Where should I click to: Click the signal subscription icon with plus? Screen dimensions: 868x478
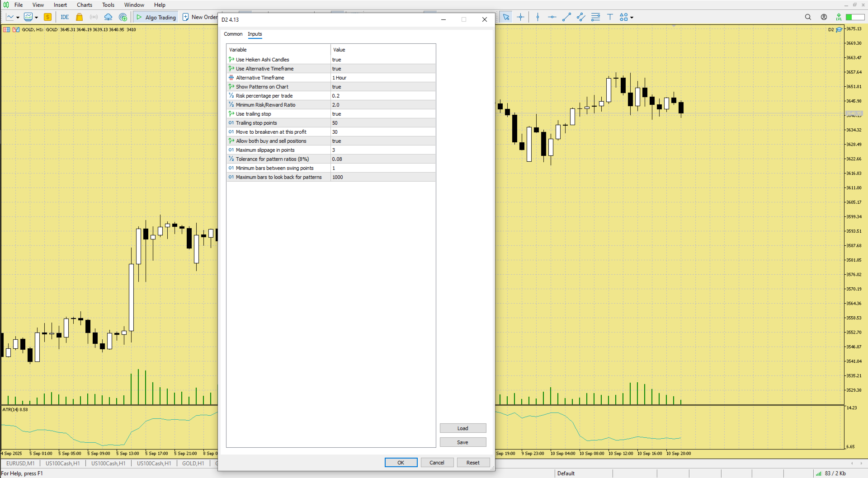(x=123, y=17)
